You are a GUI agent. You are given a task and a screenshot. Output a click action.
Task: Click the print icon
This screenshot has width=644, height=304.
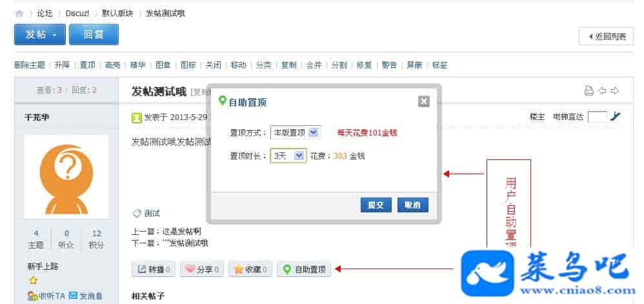click(589, 91)
